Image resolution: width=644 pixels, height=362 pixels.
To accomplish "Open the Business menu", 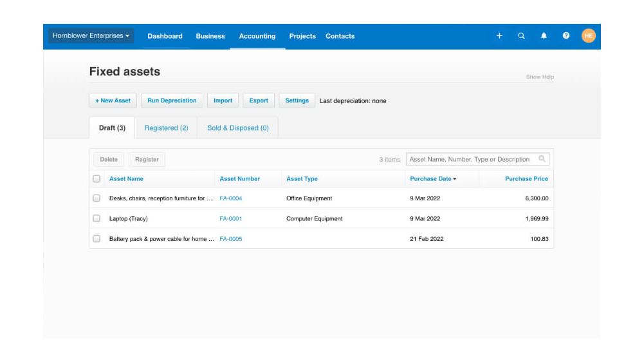I will [x=210, y=36].
